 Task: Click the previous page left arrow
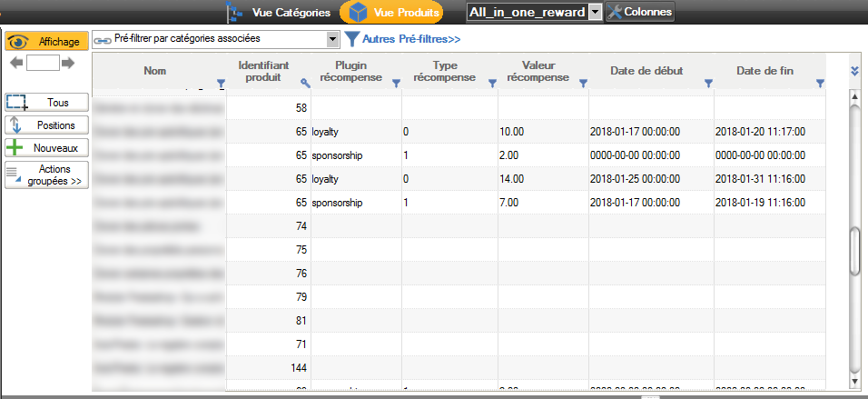(x=15, y=63)
